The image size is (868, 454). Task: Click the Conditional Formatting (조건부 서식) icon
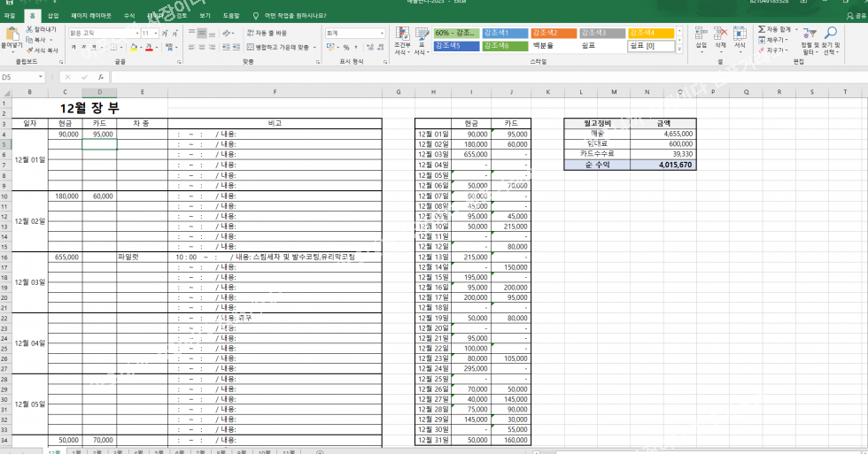pos(401,35)
